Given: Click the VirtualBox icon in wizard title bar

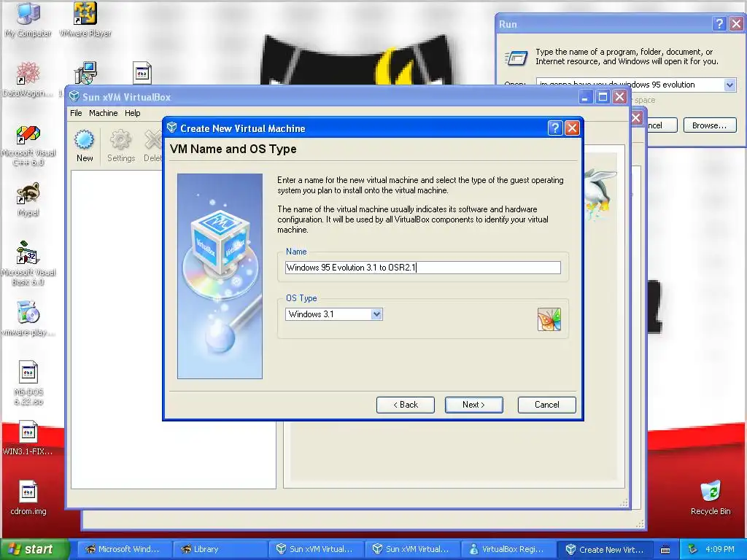Looking at the screenshot, I should (x=172, y=128).
